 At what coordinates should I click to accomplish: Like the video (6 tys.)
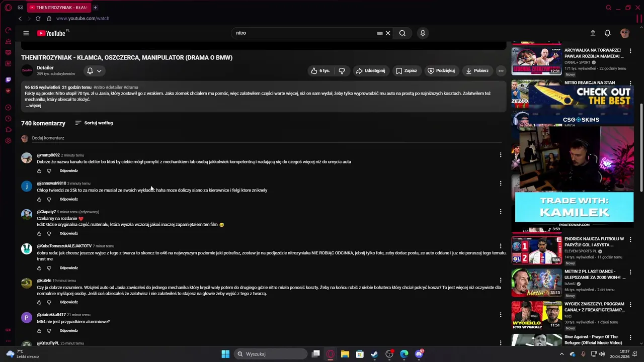tap(320, 71)
